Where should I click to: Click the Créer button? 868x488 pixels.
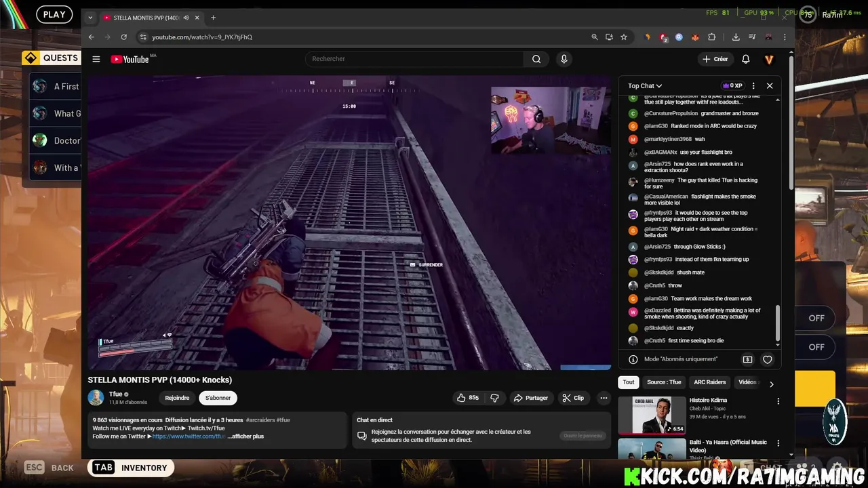pos(715,59)
